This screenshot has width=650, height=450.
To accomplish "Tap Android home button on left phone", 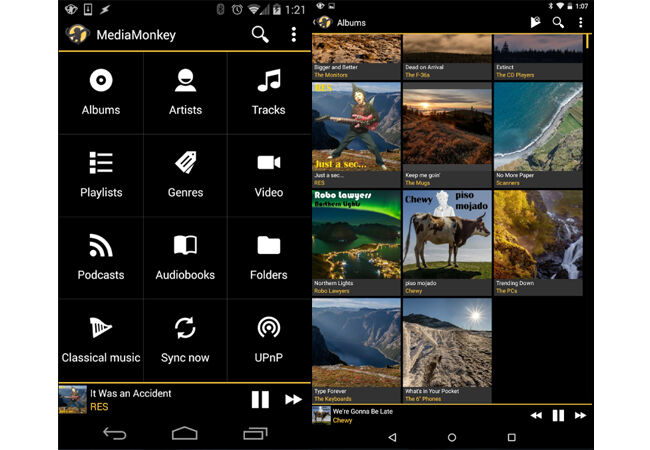I will 184,433.
